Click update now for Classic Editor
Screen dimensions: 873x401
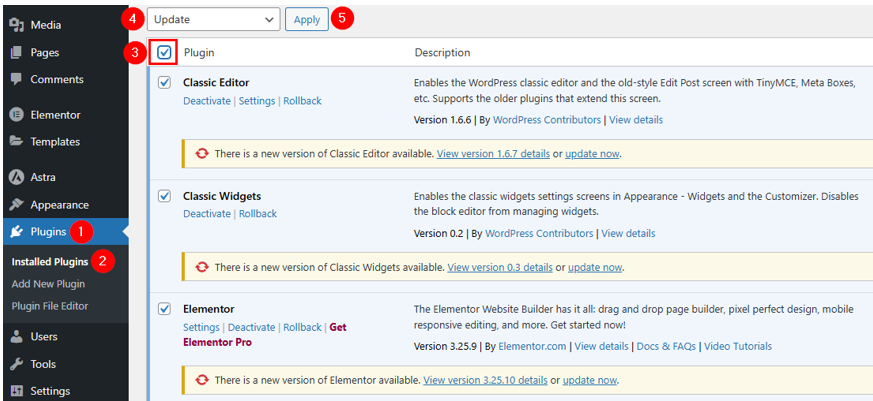[x=592, y=154]
